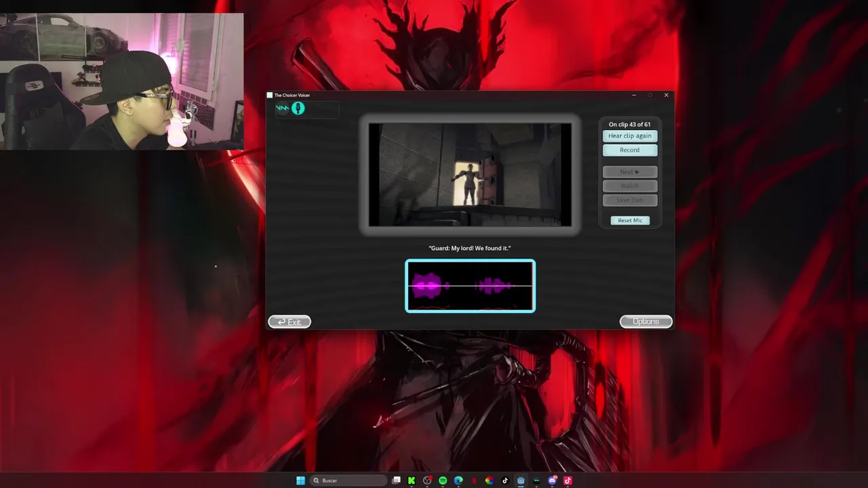
Task: Click the teal waveform icon beside the microphone
Action: click(x=282, y=108)
